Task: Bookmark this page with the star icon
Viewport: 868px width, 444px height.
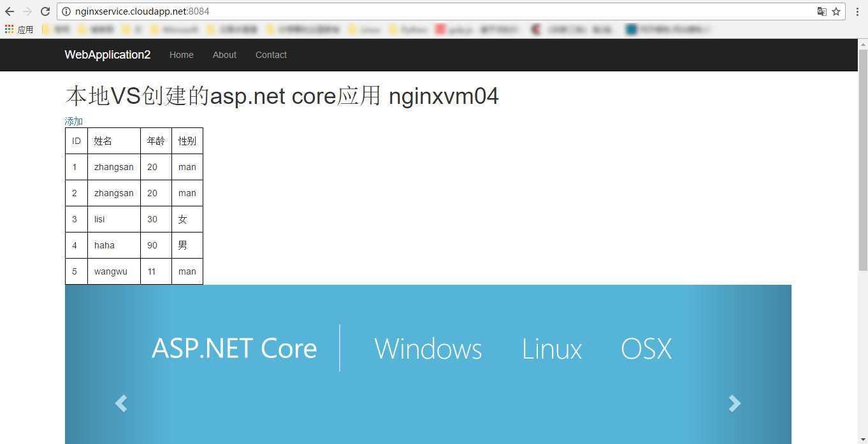Action: coord(836,11)
